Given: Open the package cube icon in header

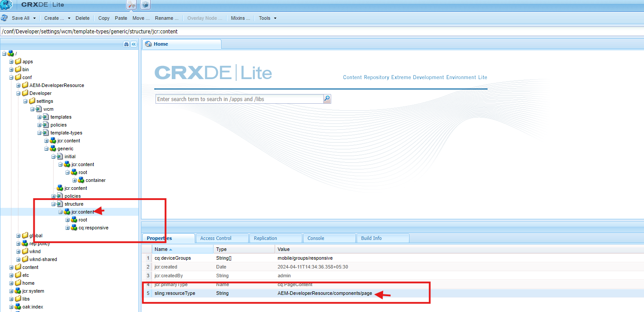Looking at the screenshot, I should [145, 5].
